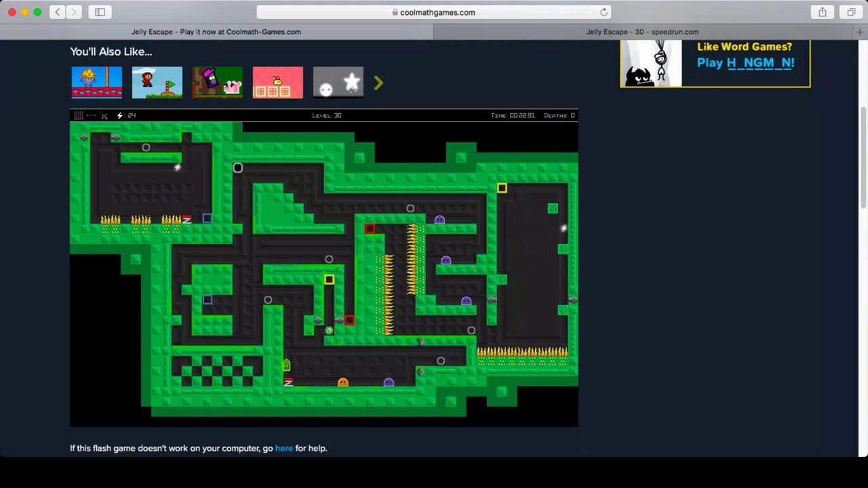Viewport: 868px width, 488px height.
Task: Click the coolmathgames.com address bar
Action: tap(434, 12)
